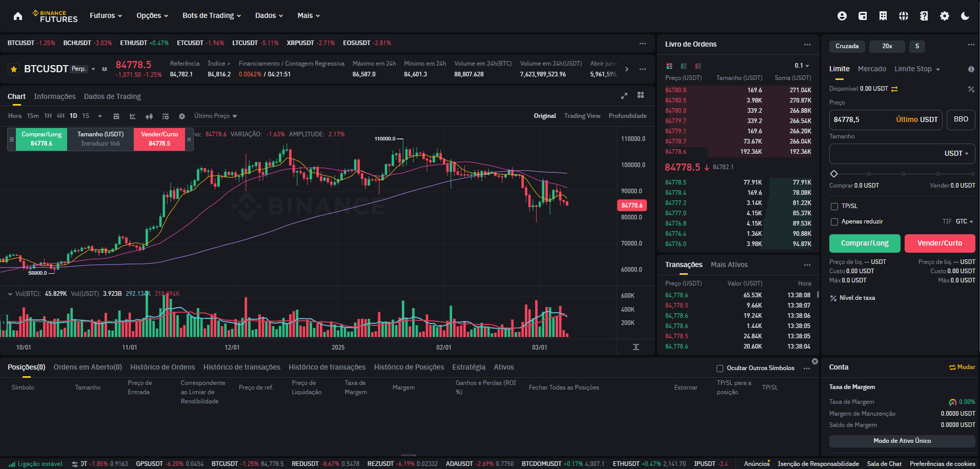Open Bots de Trading dropdown
The width and height of the screenshot is (980, 469).
click(212, 16)
